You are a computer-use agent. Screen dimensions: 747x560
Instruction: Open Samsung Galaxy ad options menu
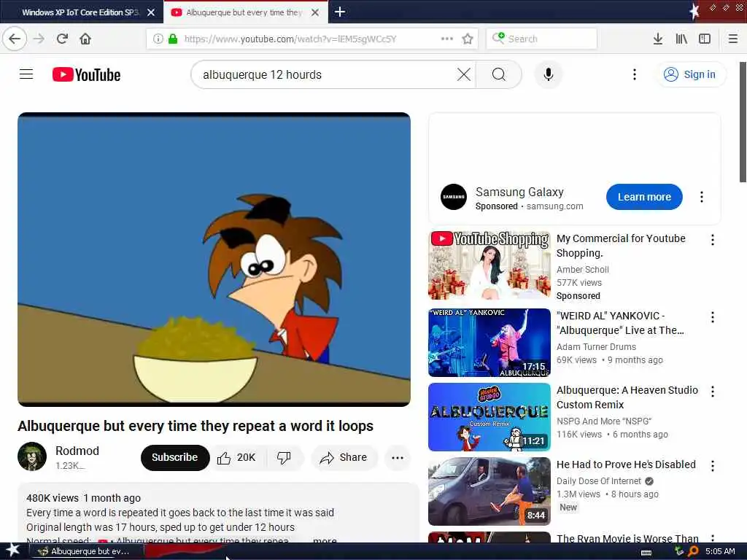[x=701, y=197]
